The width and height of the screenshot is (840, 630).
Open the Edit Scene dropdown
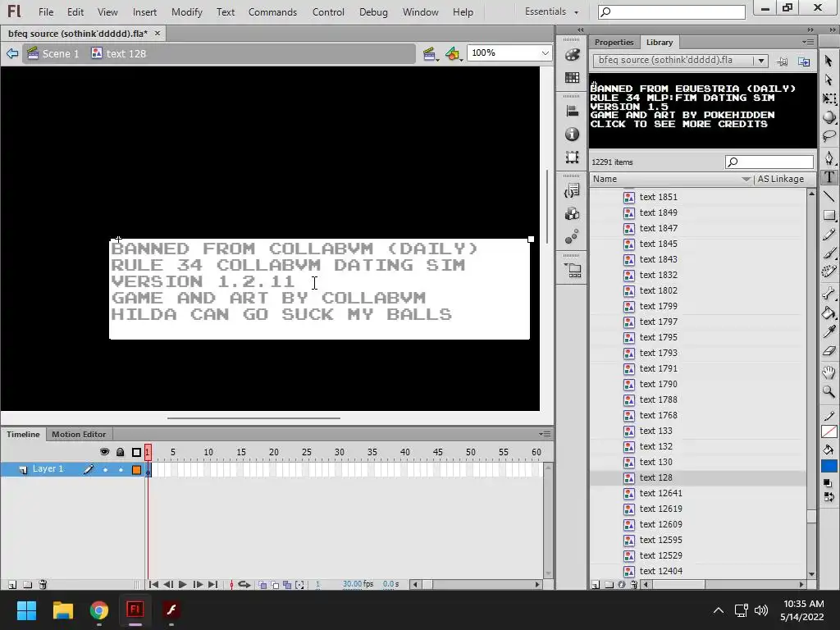[x=430, y=53]
